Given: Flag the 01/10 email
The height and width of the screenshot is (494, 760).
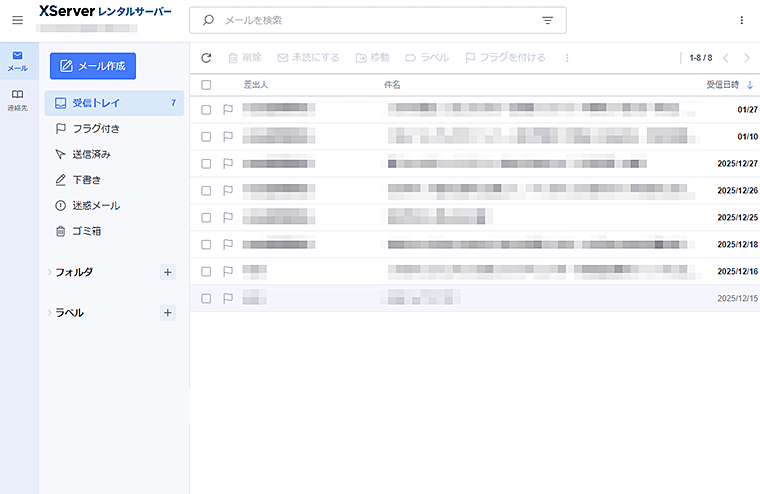Looking at the screenshot, I should coord(228,137).
